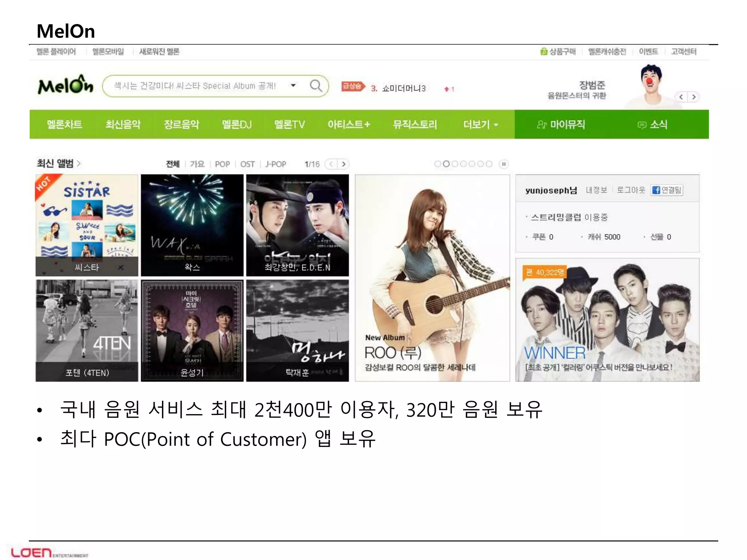Expand the 더보기 dropdown menu
This screenshot has width=747, height=560.
pos(480,125)
